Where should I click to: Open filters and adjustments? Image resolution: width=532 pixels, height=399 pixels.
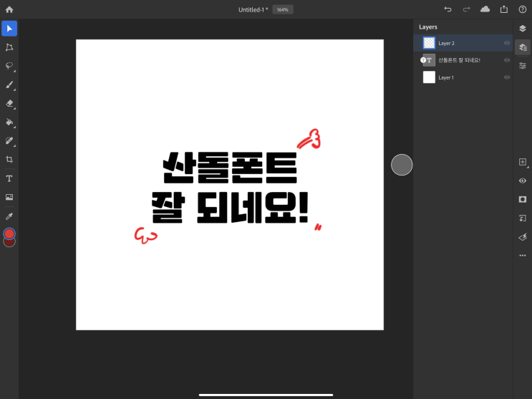pos(523,237)
